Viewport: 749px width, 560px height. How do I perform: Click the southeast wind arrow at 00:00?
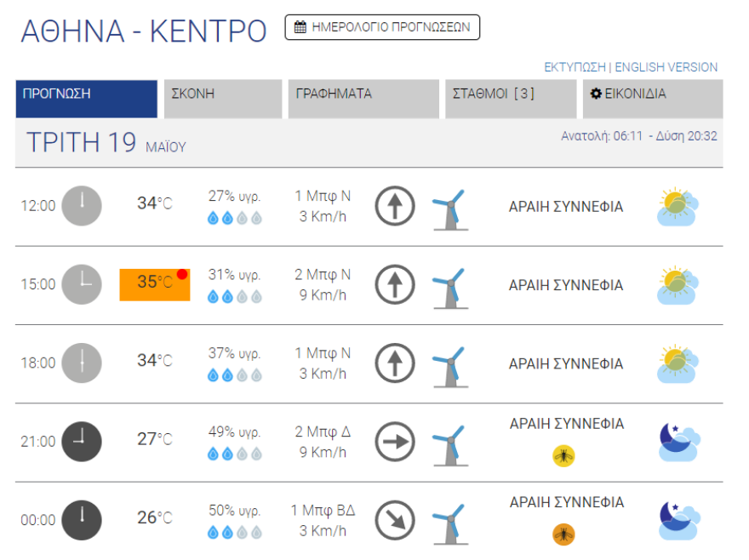coord(395,520)
